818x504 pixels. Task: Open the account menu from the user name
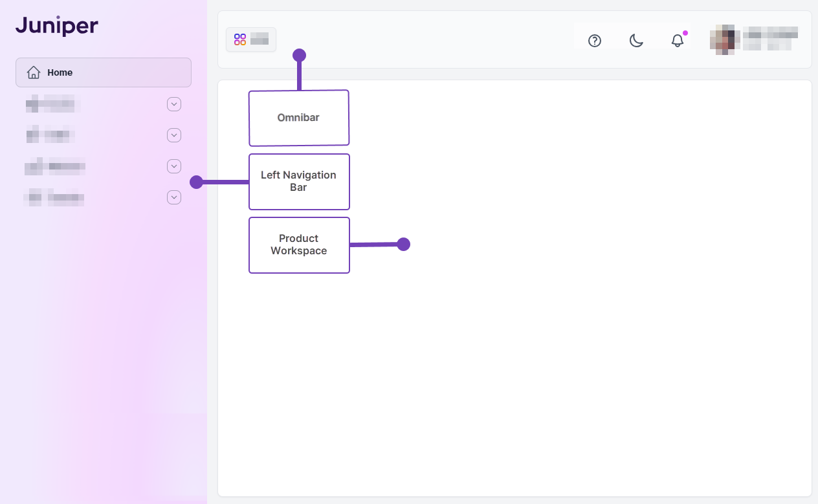click(x=770, y=39)
